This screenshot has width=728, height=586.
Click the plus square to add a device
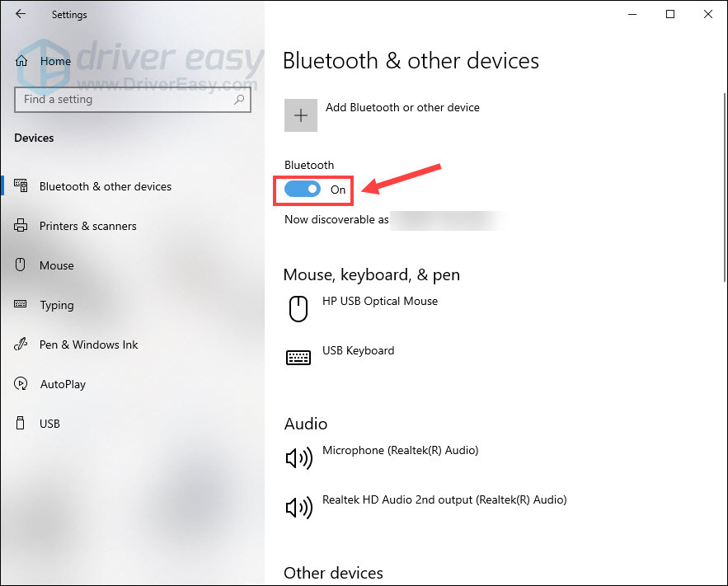click(300, 115)
